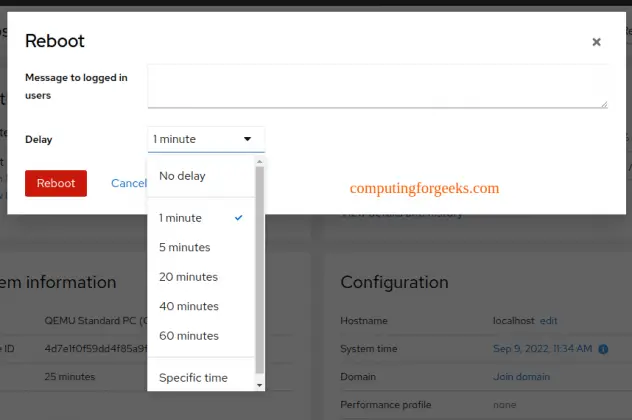Click the checkmark beside 1 minute
Screen dimensions: 632x420
238,217
